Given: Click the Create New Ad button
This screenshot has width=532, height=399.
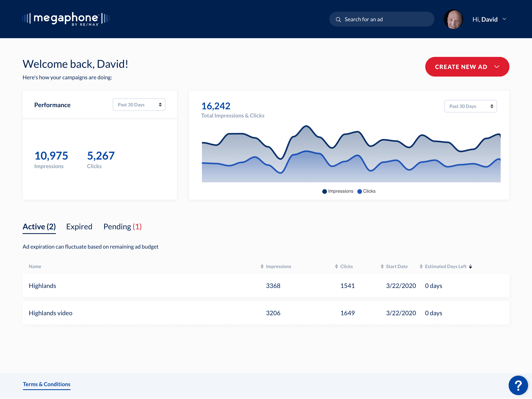Looking at the screenshot, I should tap(467, 67).
